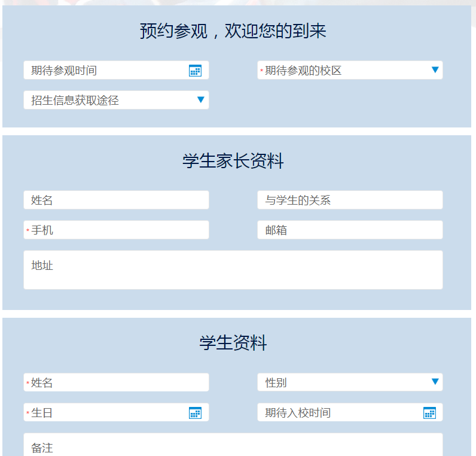Open the 性别 dropdown list

pyautogui.click(x=435, y=382)
